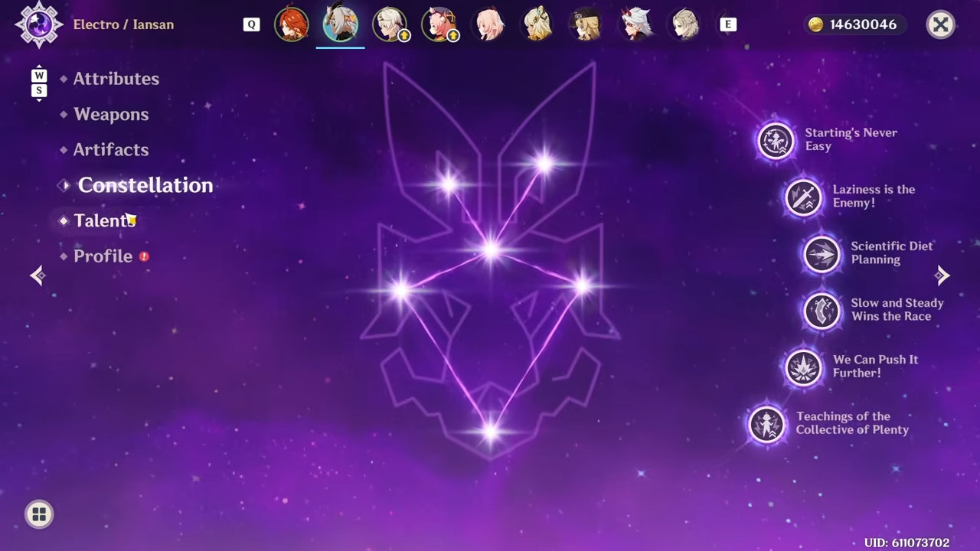
Task: Open the Attributes tab
Action: [x=116, y=79]
